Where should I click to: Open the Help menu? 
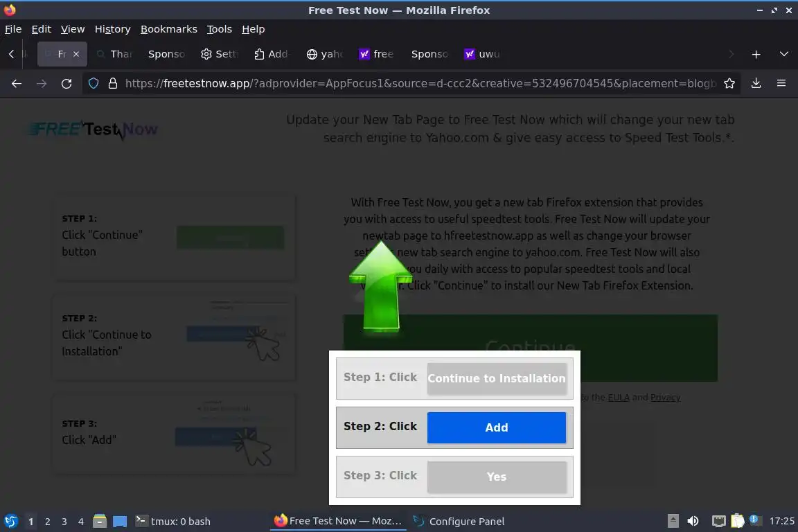tap(253, 29)
